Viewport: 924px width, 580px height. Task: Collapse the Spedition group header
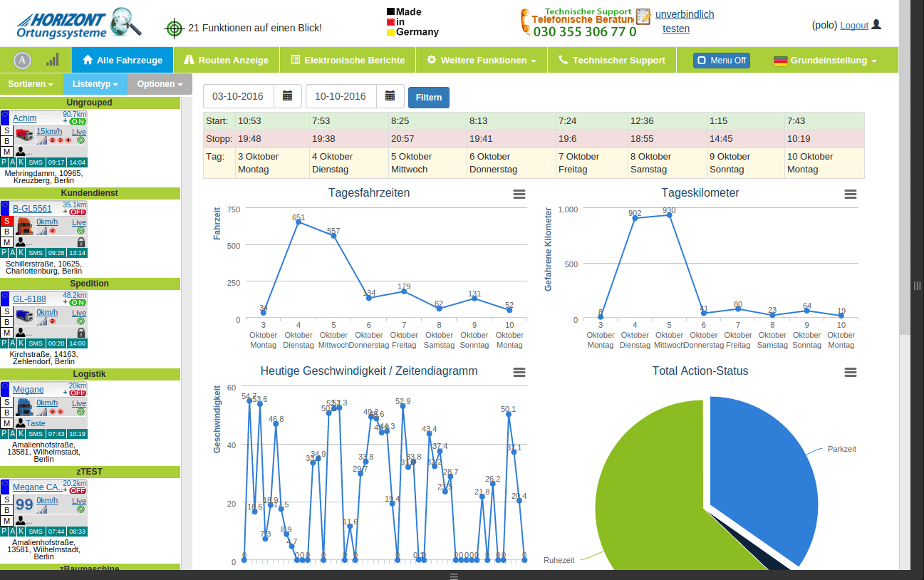coord(90,284)
